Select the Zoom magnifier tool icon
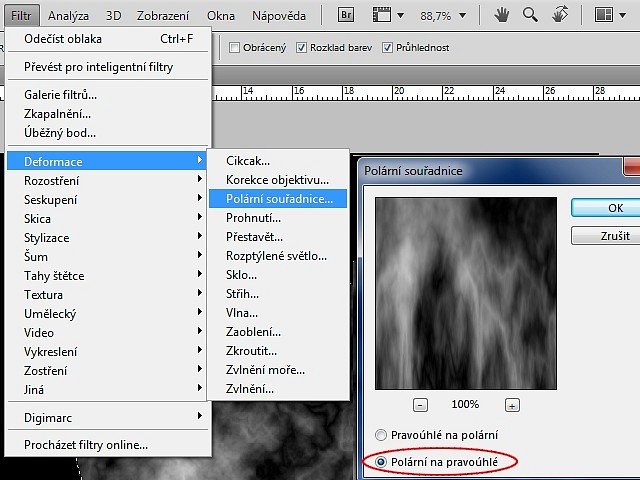The height and width of the screenshot is (480, 640). click(530, 16)
